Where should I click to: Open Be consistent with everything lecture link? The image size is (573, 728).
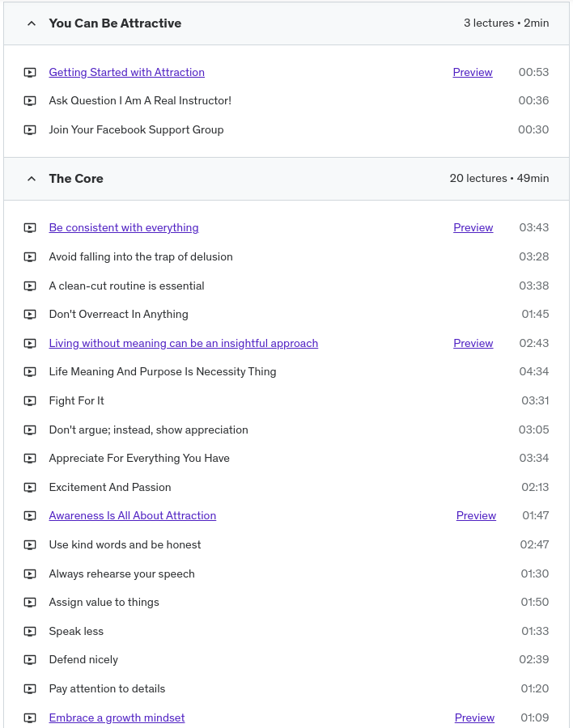click(123, 228)
